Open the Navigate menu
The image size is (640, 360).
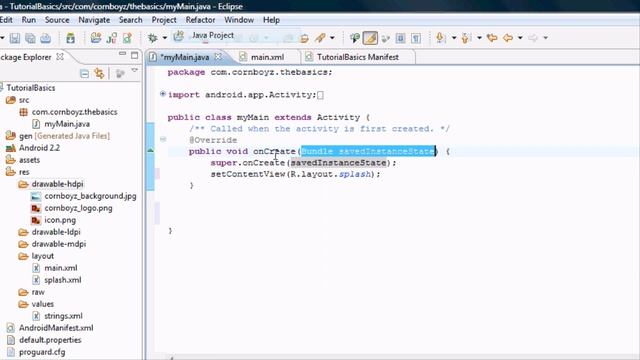pos(94,20)
